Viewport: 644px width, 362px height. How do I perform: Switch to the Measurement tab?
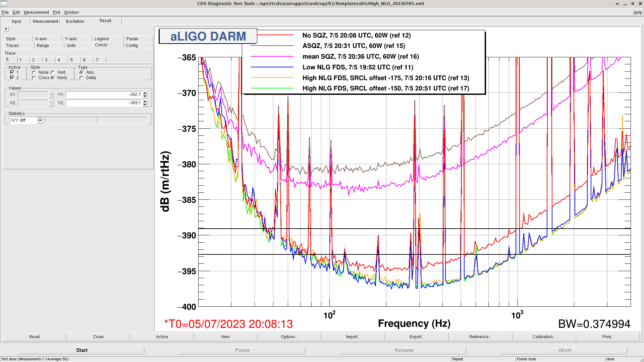point(45,21)
